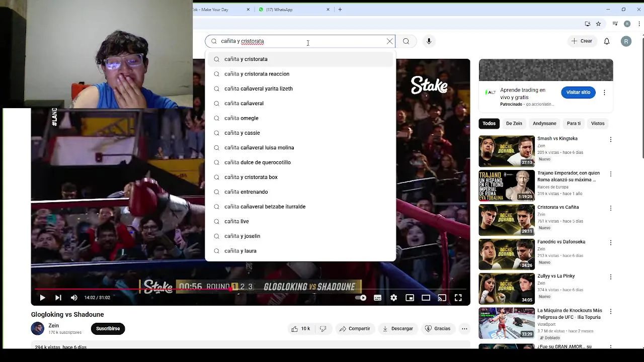Screen dimensions: 644x362
Task: Open options for Cristorata vs Cañita video
Action: click(610, 208)
